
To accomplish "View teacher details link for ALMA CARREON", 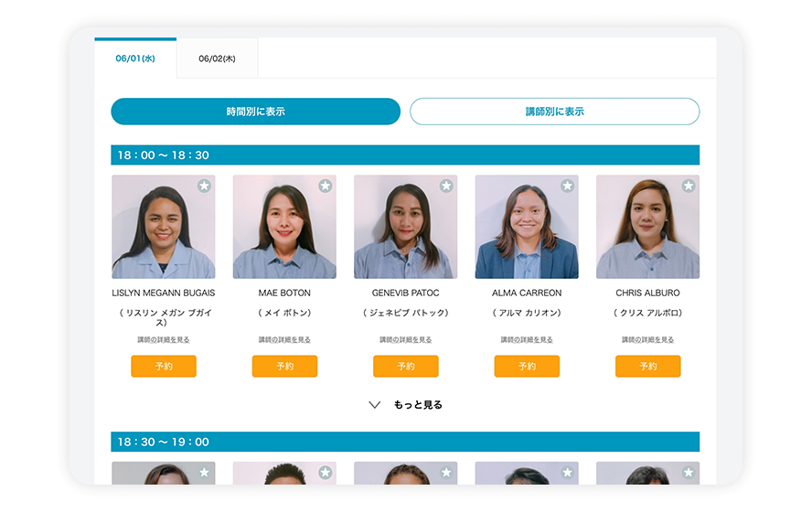I will 527,340.
